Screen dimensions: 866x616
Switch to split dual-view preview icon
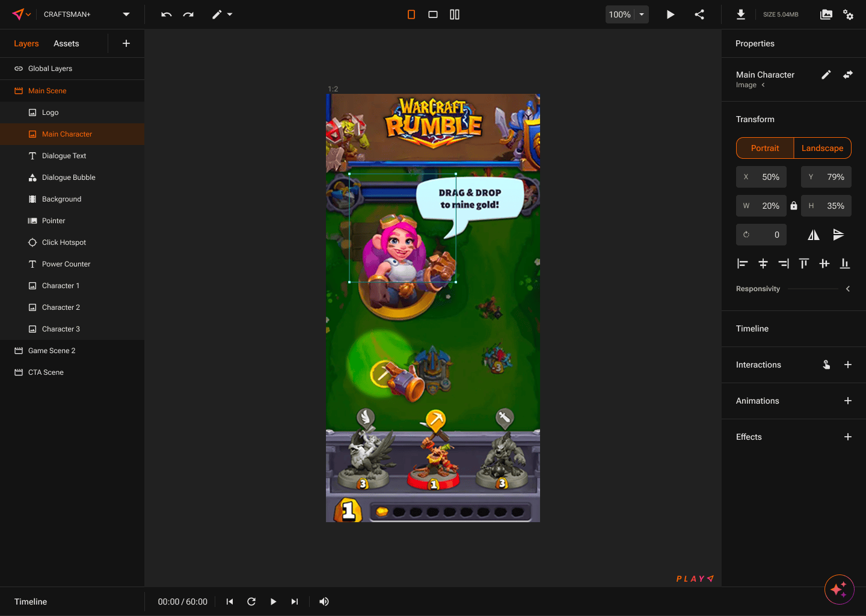(455, 14)
